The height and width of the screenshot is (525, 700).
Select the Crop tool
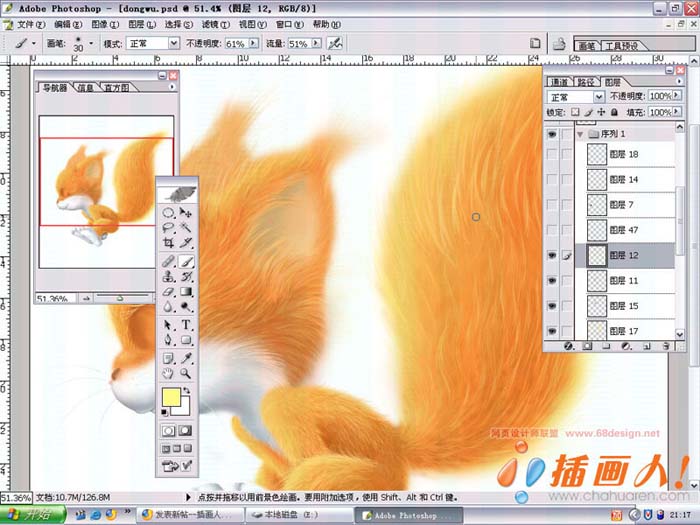[168, 243]
